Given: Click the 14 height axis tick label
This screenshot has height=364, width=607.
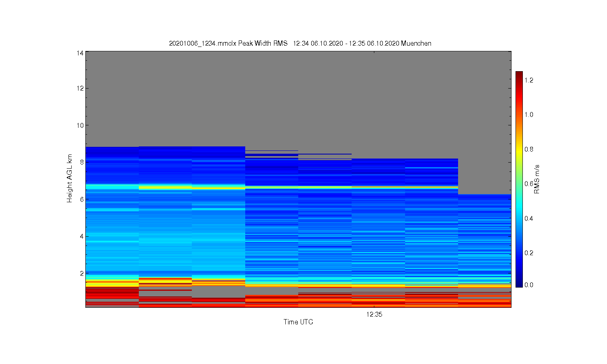Looking at the screenshot, I should pyautogui.click(x=80, y=53).
